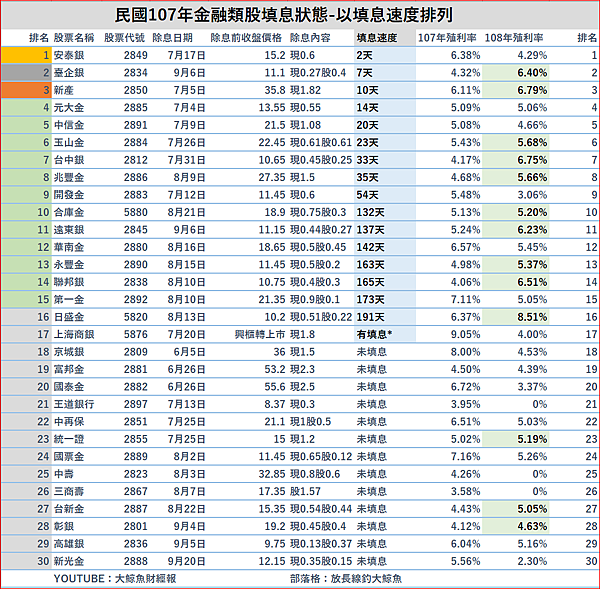This screenshot has width=600, height=589.
Task: Click the '玉山金' name cell
Action: [69, 143]
